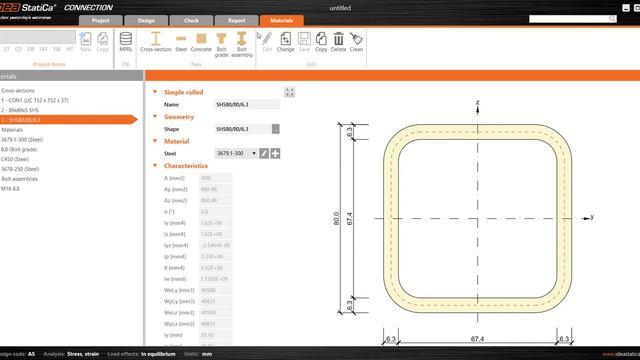The width and height of the screenshot is (640, 360).
Task: Add a new Bolt grade
Action: (x=221, y=44)
